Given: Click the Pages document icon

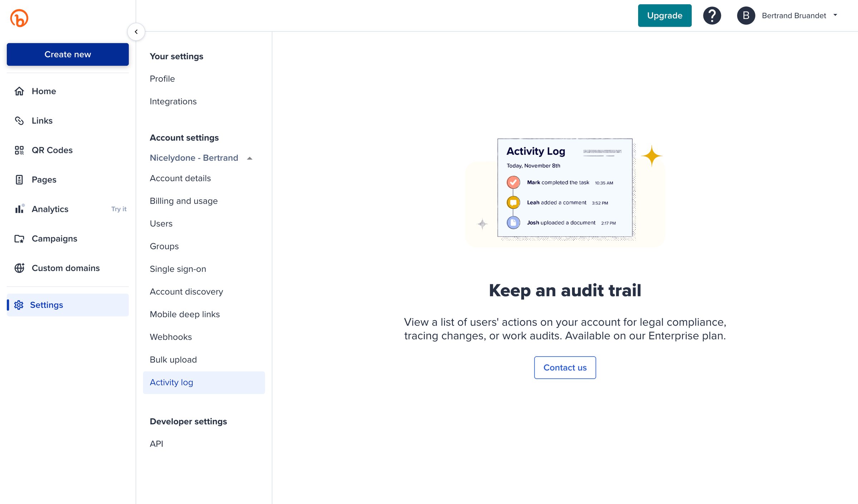Looking at the screenshot, I should (x=19, y=180).
